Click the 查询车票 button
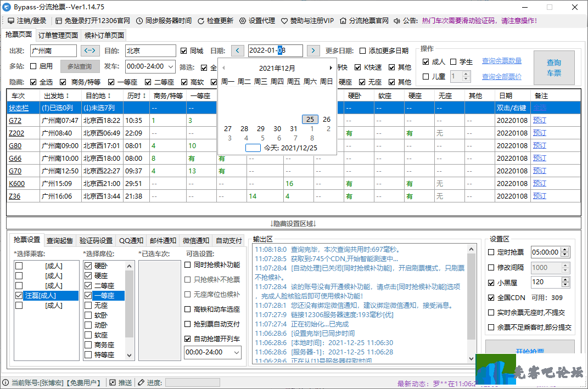The width and height of the screenshot is (588, 389). 554,67
